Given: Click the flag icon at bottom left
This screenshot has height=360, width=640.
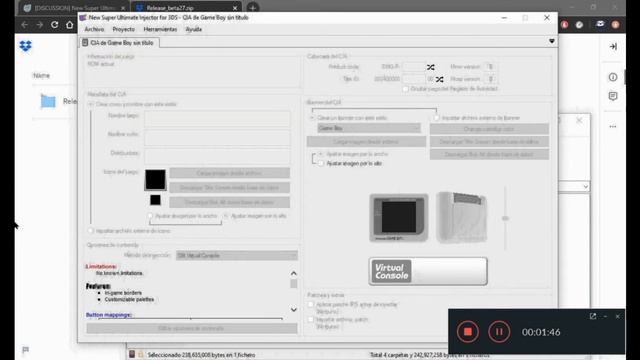Looking at the screenshot, I should click(x=25, y=350).
